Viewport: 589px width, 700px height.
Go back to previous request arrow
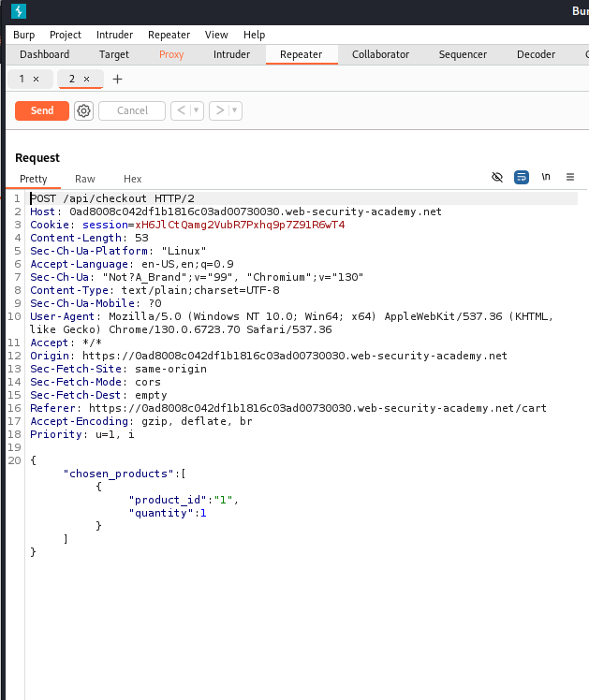click(x=181, y=110)
